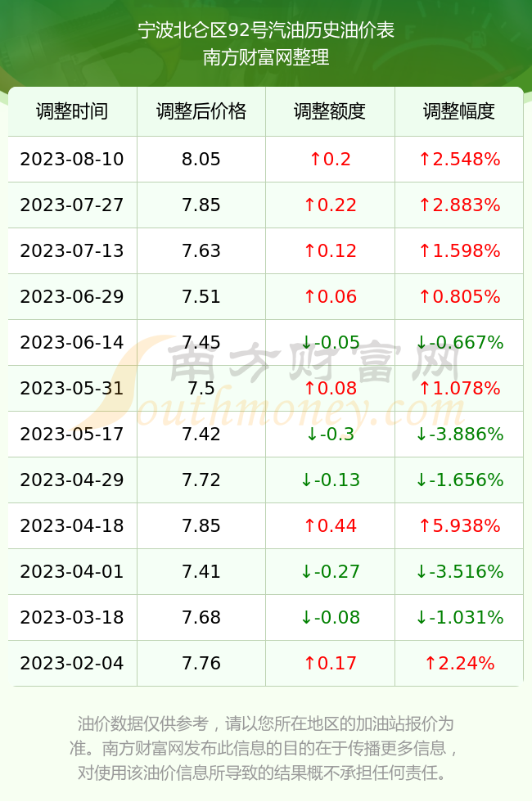Click the title 宁波北仑区92号汽油历史油价表
The height and width of the screenshot is (802, 532).
point(266,30)
